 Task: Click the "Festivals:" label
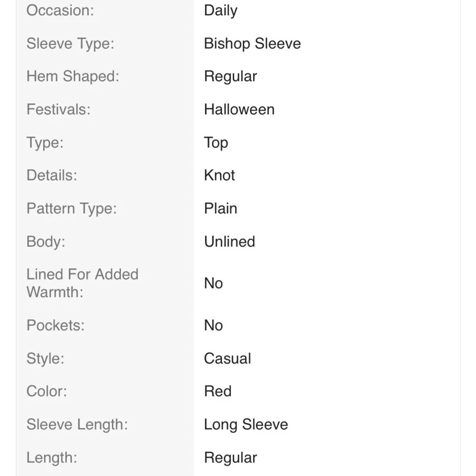pos(58,109)
